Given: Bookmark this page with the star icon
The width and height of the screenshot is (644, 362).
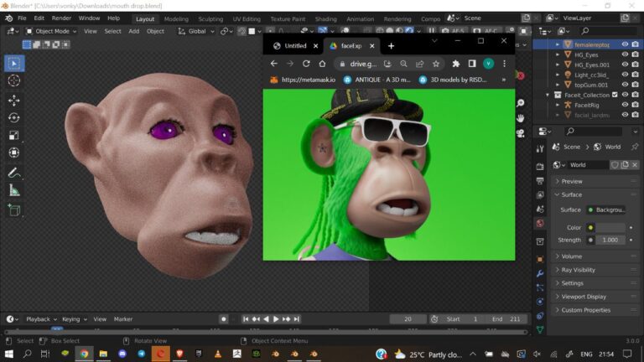Looking at the screenshot, I should point(436,64).
